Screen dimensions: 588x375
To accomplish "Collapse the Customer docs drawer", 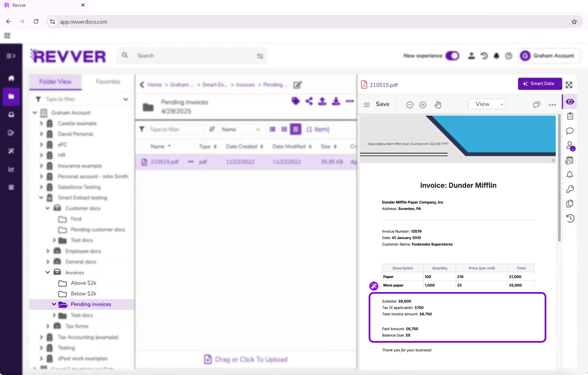I will point(48,208).
